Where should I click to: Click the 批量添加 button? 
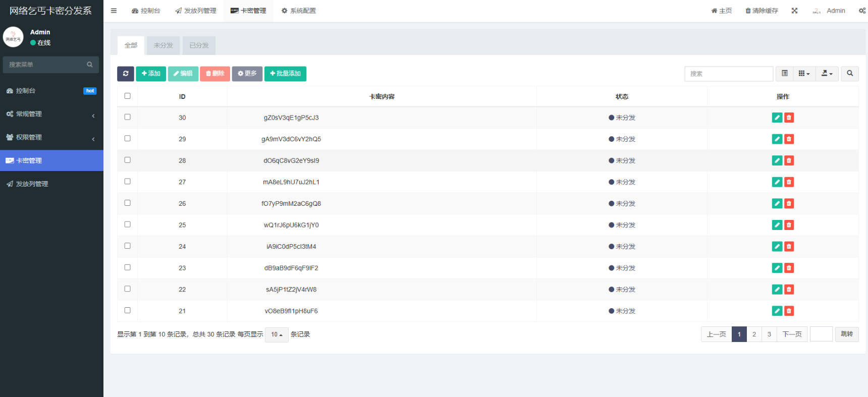point(285,74)
